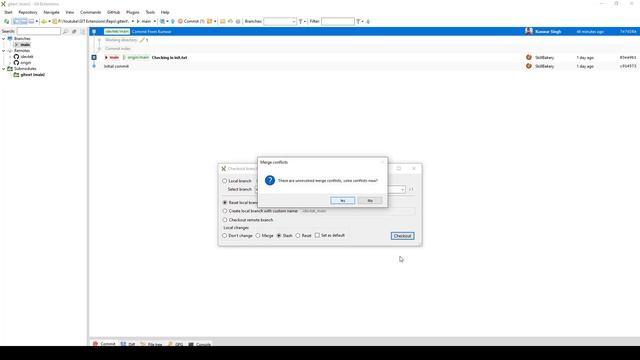Select the Reset local changes radio button
This screenshot has height=360, width=640.
(298, 236)
